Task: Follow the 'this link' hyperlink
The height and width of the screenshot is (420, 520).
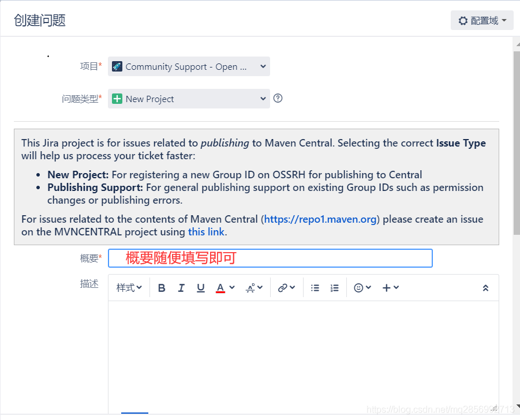Action: pyautogui.click(x=206, y=232)
